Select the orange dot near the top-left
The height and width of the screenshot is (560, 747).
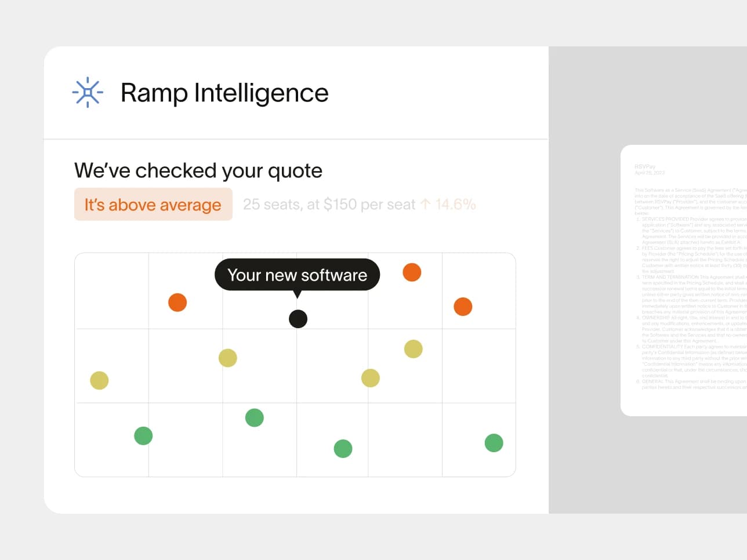coord(177,302)
